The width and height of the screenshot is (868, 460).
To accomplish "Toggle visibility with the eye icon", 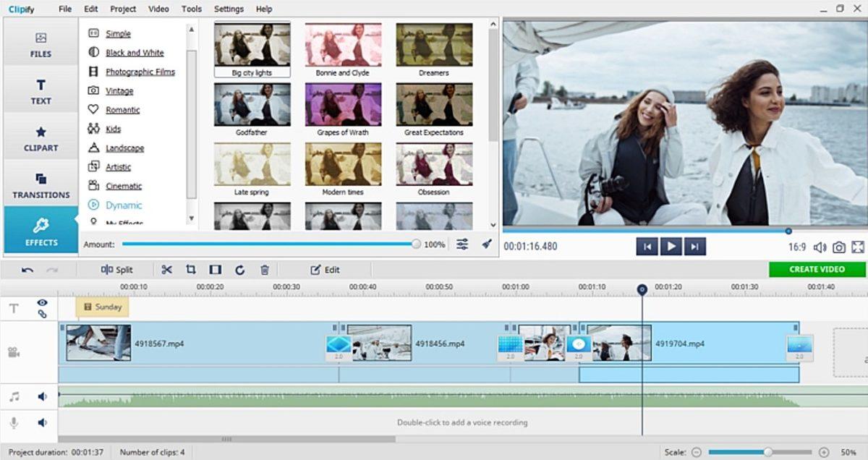I will point(42,302).
